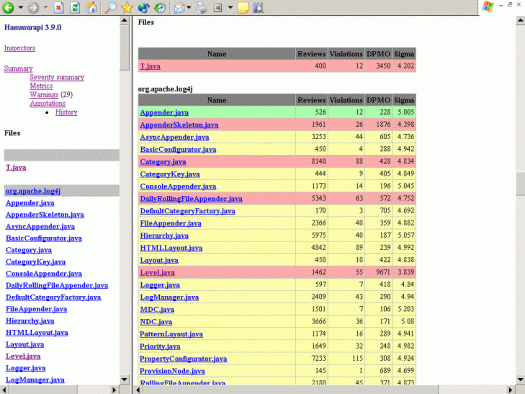Screen dimensions: 525x394
Task: Open the yellow Discuss note icon
Action: pyautogui.click(x=243, y=7)
